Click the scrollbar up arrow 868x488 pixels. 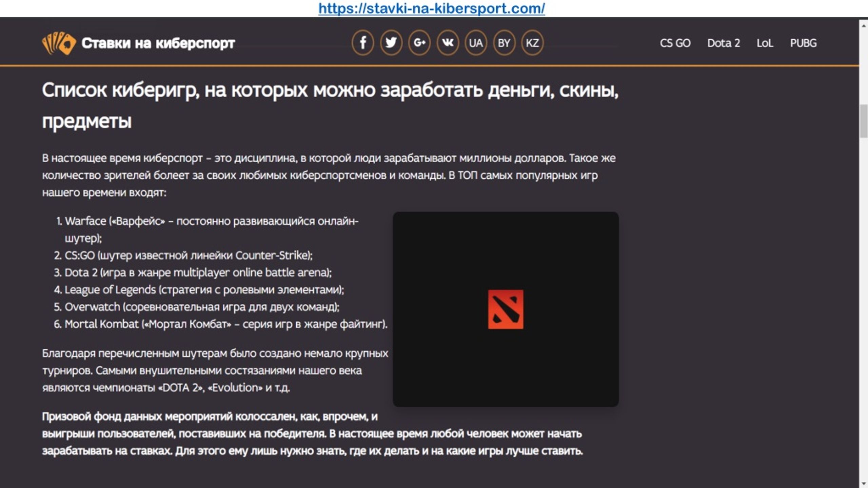click(x=864, y=25)
